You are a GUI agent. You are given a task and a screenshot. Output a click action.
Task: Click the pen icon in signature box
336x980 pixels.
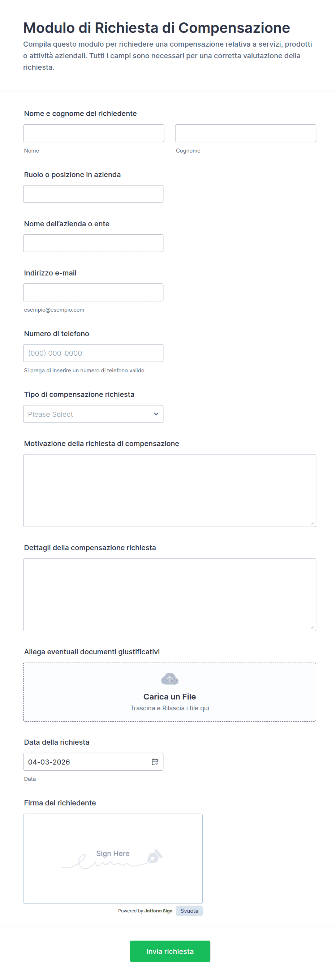(x=154, y=856)
